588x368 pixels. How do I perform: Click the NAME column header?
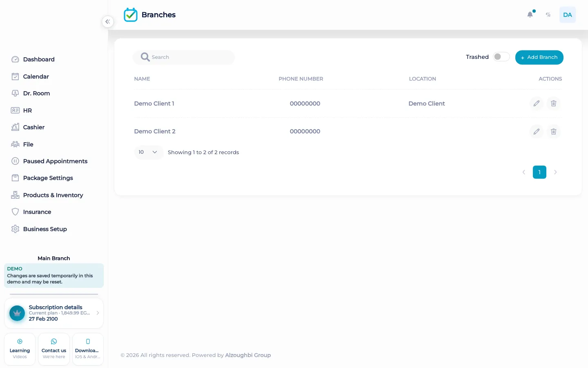tap(142, 79)
